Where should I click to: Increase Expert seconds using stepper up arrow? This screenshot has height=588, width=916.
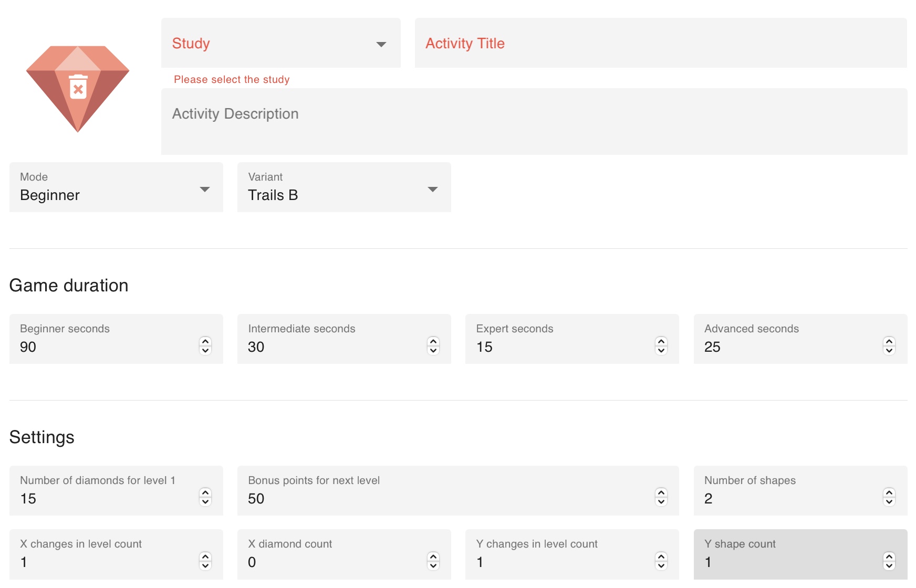(661, 342)
